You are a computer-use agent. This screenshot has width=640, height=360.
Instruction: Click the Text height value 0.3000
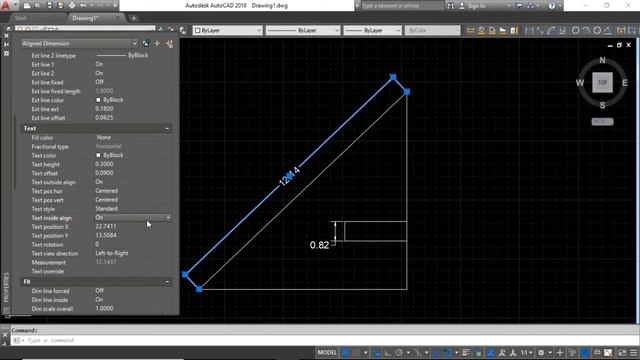[x=104, y=164]
